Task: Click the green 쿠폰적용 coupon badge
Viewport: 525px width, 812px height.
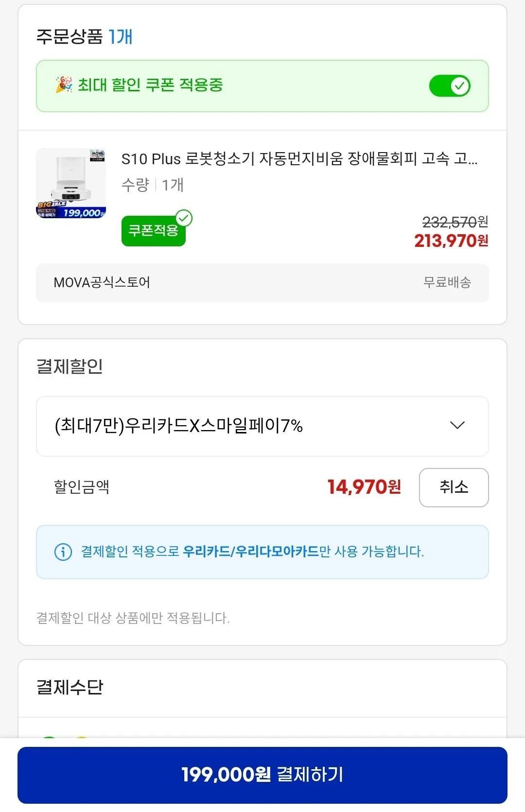Action: (x=153, y=232)
